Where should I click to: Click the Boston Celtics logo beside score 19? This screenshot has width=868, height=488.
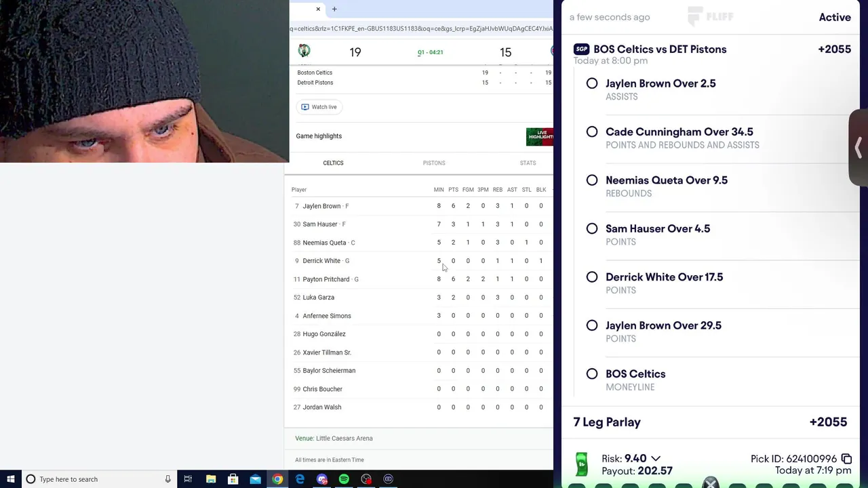304,51
